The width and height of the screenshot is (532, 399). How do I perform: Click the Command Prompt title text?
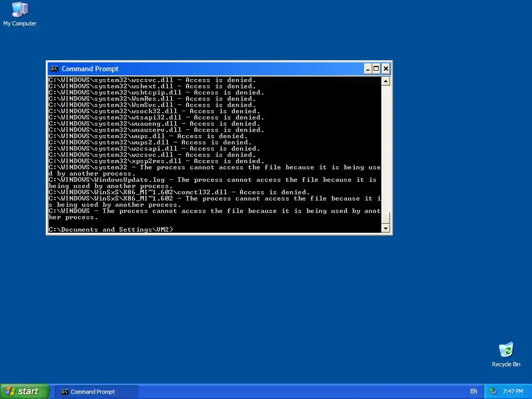[x=90, y=69]
